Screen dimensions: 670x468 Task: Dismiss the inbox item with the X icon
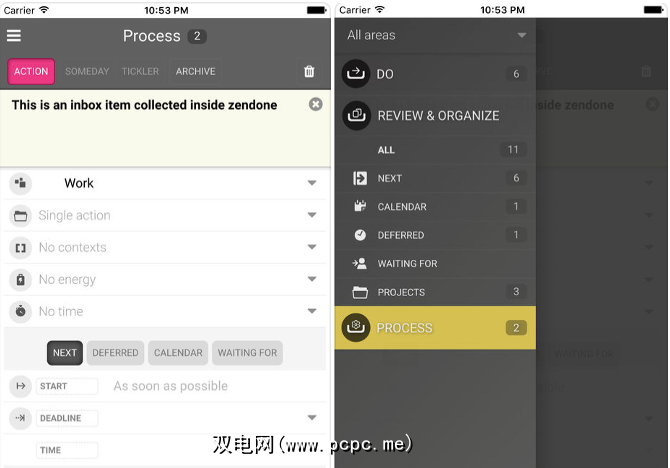pos(315,104)
